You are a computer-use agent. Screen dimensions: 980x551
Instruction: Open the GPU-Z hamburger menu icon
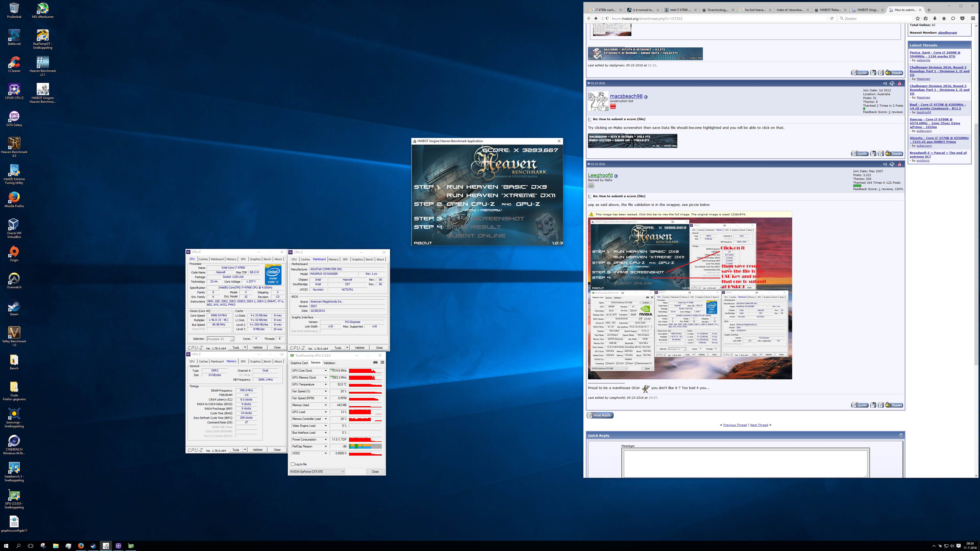click(x=382, y=362)
